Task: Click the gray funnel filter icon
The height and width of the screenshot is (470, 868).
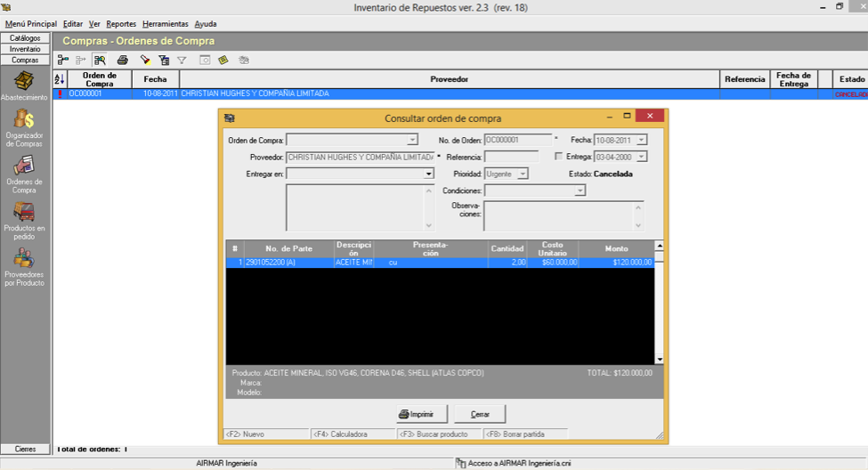Action: (x=182, y=60)
